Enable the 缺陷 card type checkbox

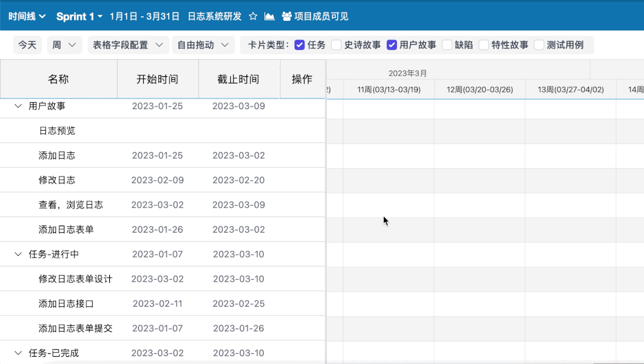pyautogui.click(x=447, y=45)
